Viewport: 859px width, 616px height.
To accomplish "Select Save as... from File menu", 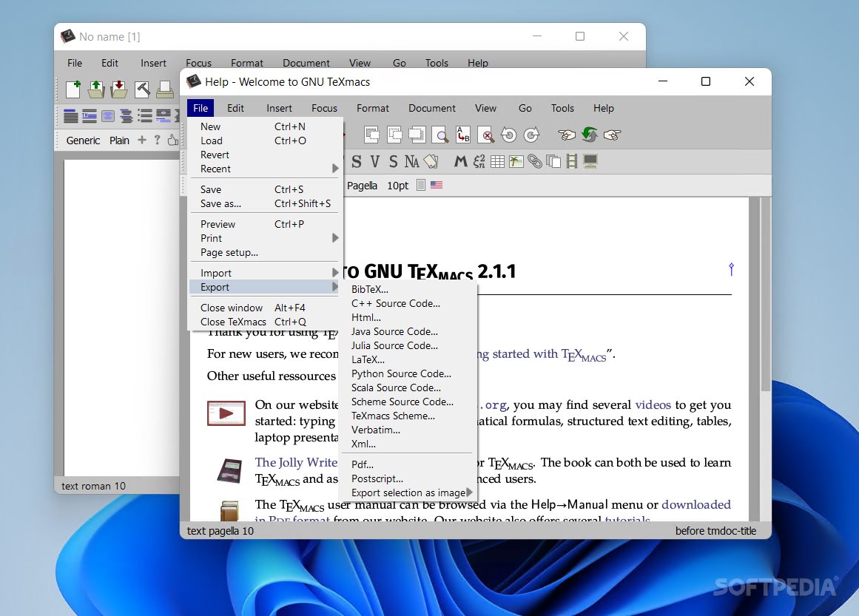I will click(x=265, y=203).
